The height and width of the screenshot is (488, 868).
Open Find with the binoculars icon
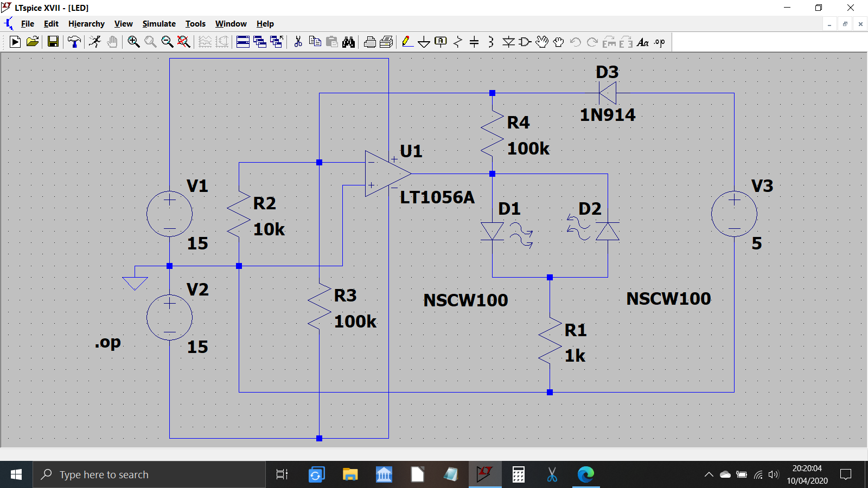(x=348, y=42)
